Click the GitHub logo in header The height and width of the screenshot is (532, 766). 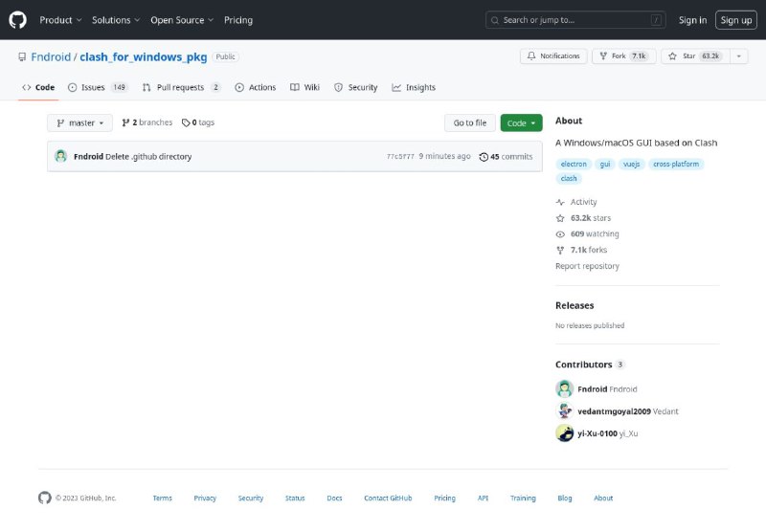point(17,20)
